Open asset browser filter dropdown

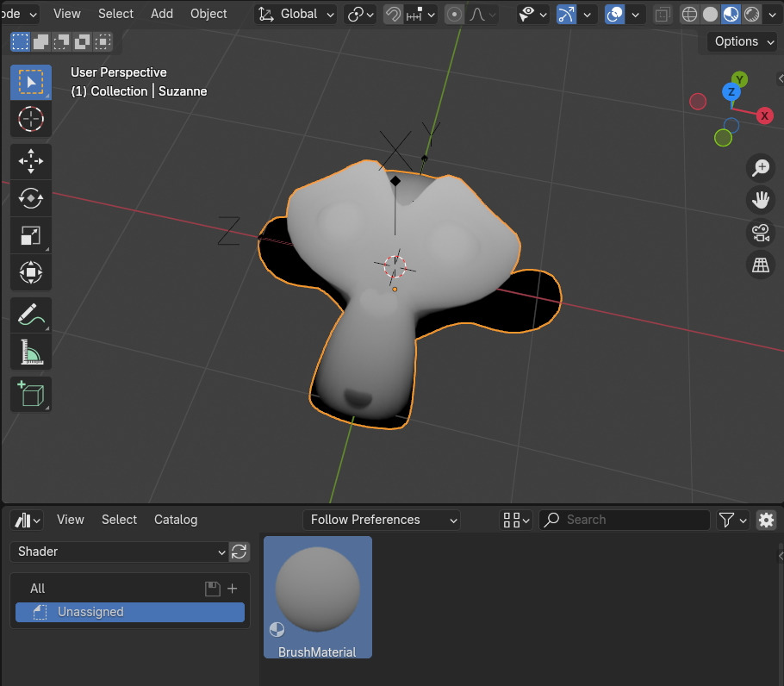point(733,520)
